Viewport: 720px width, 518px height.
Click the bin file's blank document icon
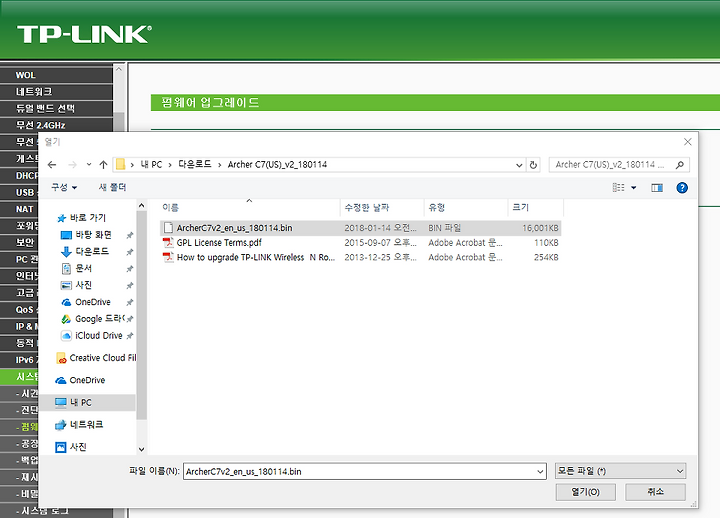click(169, 228)
